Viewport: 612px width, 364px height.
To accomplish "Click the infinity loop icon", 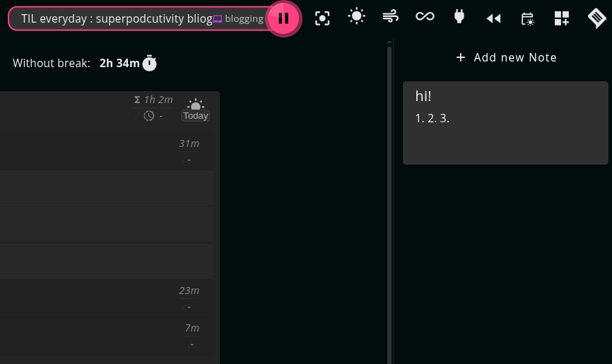I will click(x=425, y=16).
